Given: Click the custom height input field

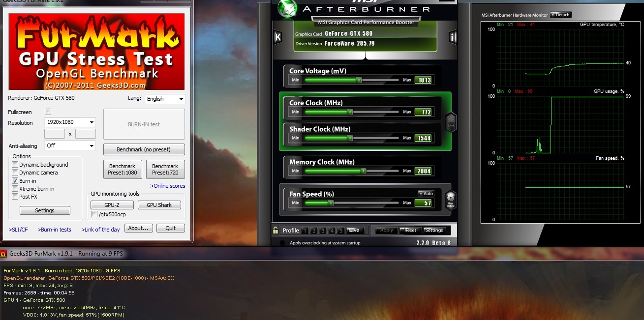Looking at the screenshot, I should pyautogui.click(x=86, y=134).
